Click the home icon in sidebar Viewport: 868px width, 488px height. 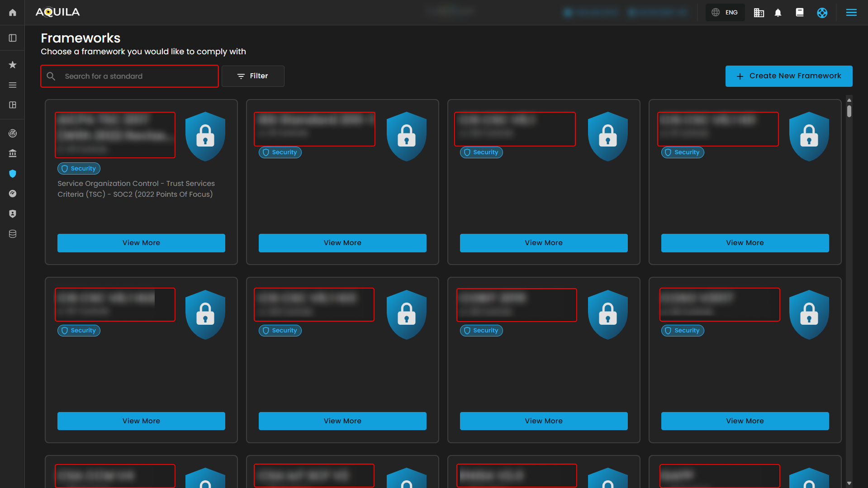pyautogui.click(x=13, y=13)
